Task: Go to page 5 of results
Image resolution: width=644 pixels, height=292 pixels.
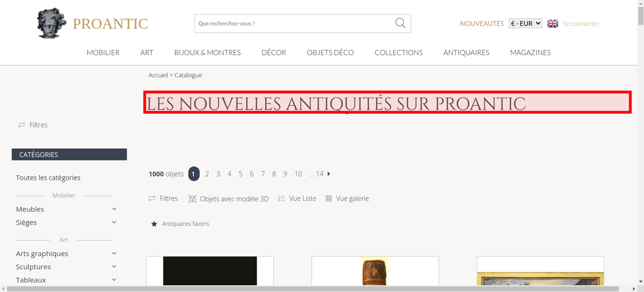Action: [241, 174]
